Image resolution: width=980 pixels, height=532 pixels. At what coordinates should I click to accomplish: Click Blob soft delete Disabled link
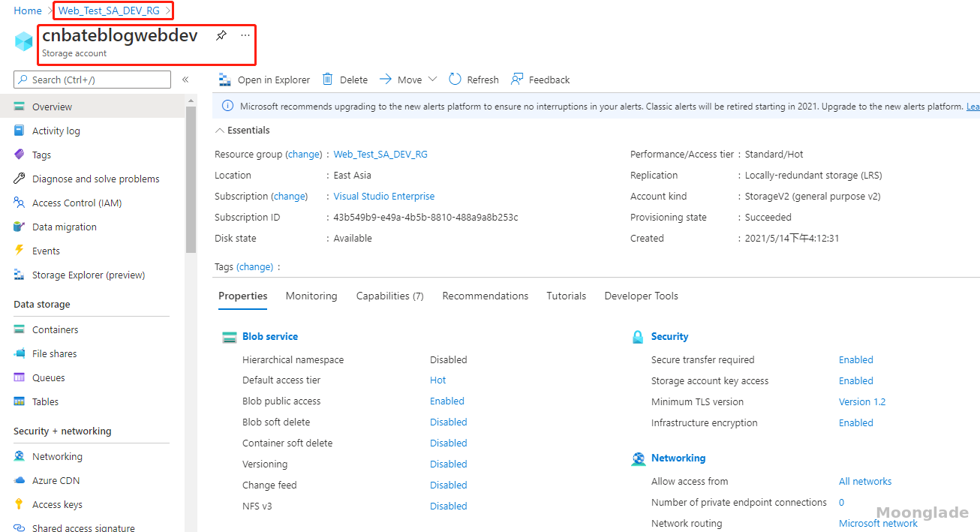pyautogui.click(x=449, y=422)
